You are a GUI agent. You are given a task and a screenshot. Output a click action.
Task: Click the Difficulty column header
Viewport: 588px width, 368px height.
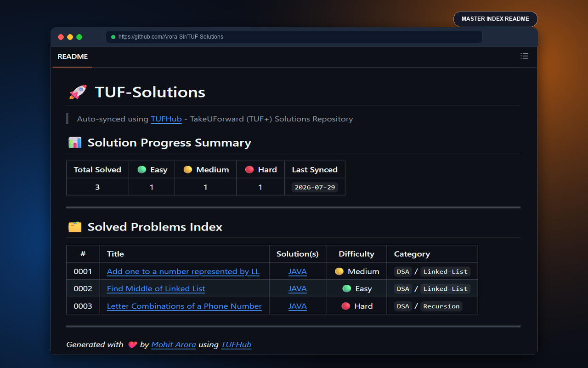click(x=356, y=254)
